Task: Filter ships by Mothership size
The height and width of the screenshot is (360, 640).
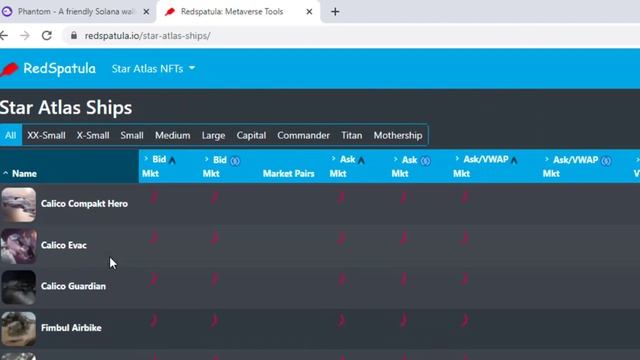Action: click(398, 135)
